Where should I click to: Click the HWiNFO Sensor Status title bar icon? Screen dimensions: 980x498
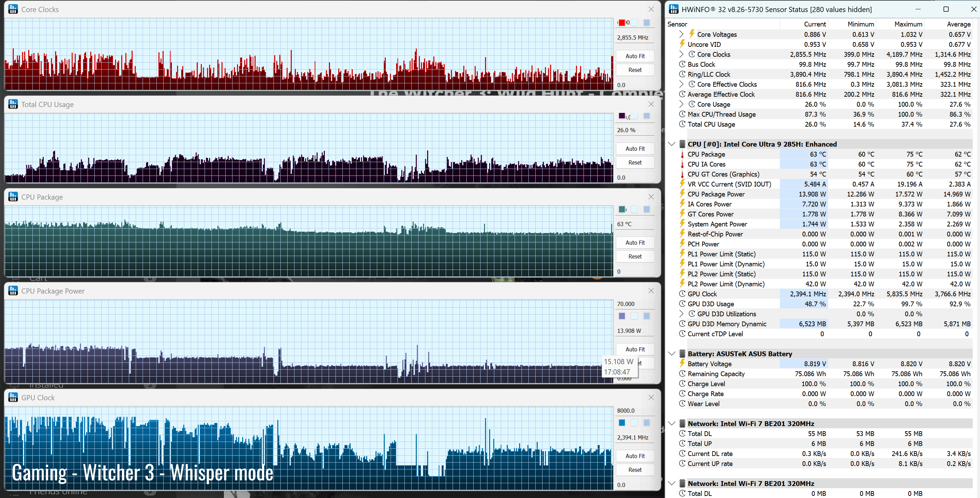674,9
